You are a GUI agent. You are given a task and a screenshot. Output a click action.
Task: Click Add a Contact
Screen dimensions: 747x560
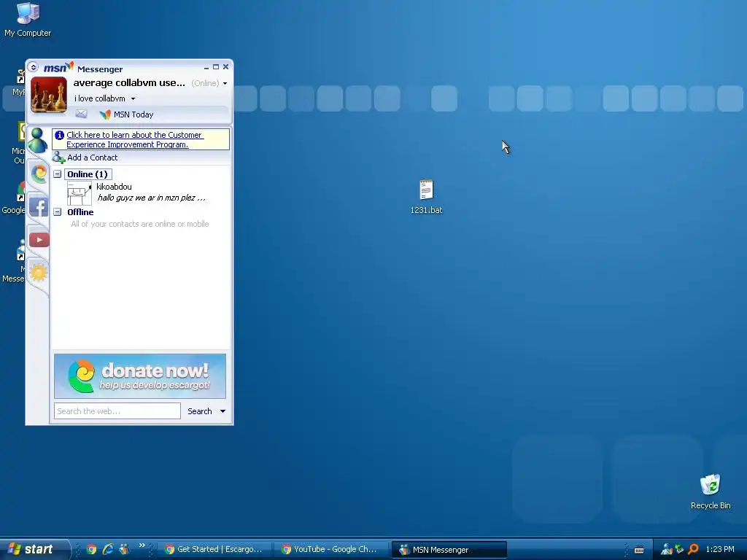click(x=86, y=157)
